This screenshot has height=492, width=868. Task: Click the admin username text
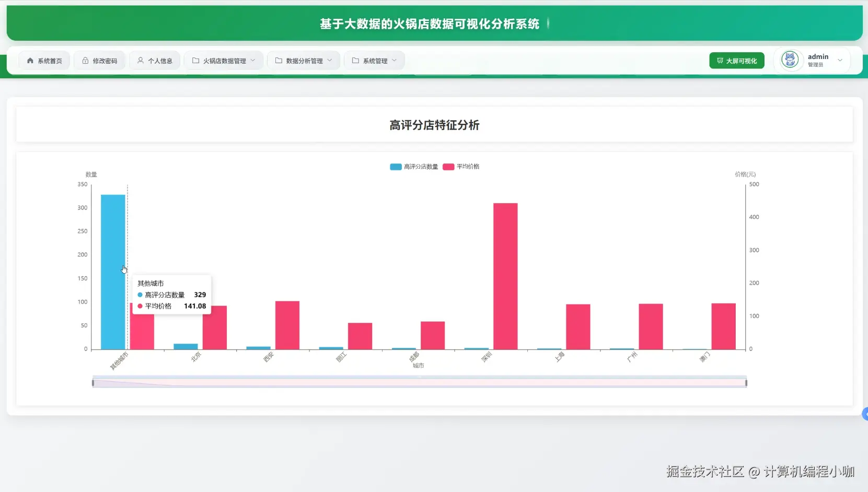[x=818, y=56]
